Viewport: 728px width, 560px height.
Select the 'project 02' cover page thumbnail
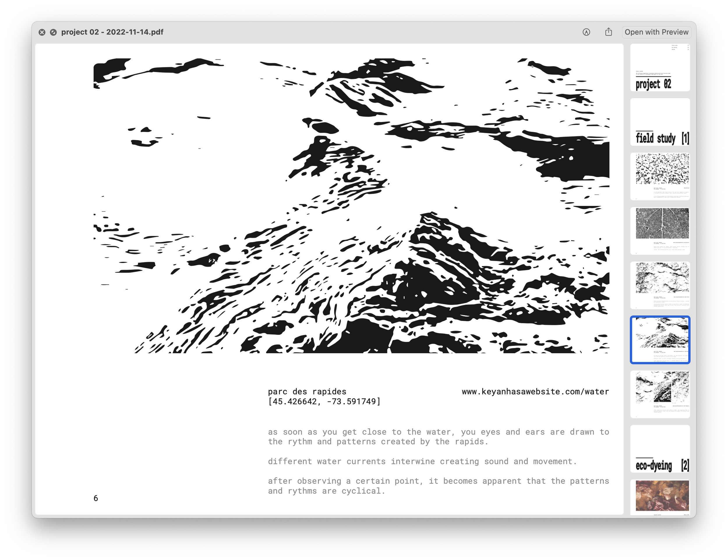(x=660, y=68)
